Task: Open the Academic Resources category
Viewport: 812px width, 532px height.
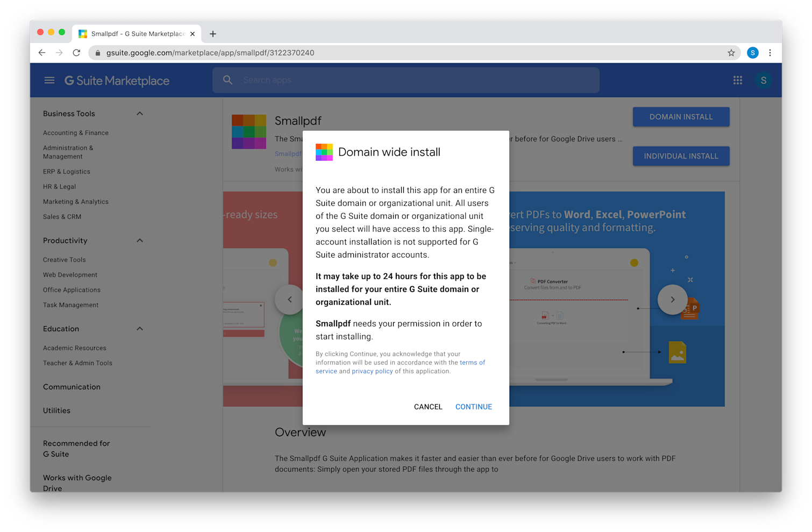Action: pos(75,348)
